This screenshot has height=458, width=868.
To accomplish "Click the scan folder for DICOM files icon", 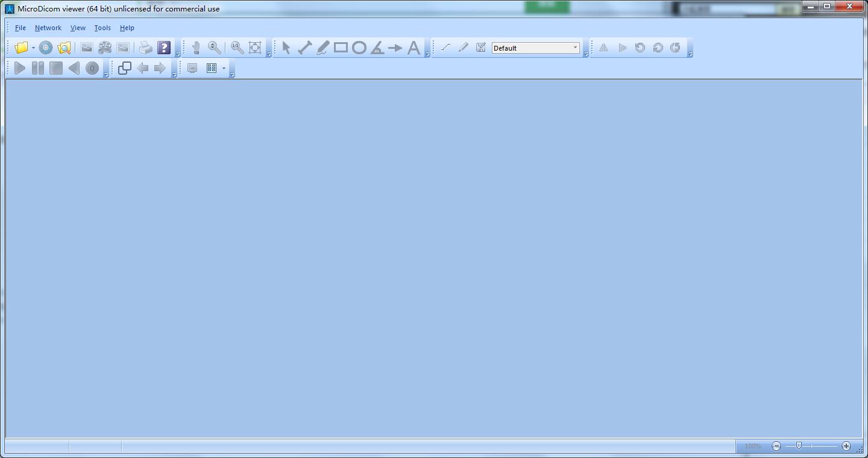I will pos(64,48).
